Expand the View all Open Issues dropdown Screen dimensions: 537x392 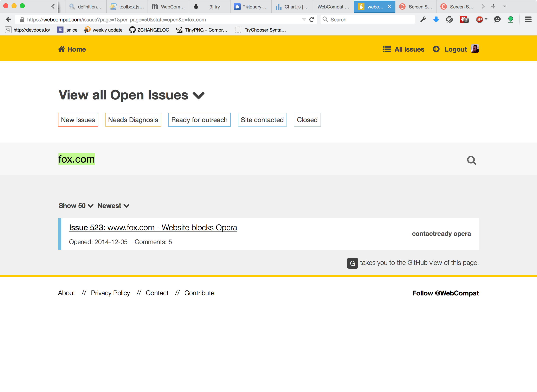[198, 95]
